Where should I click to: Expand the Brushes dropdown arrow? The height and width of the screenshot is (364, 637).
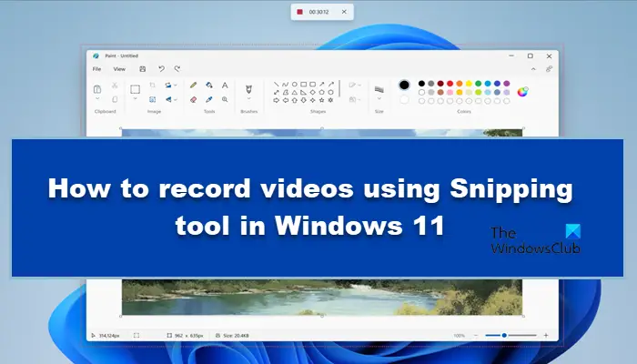point(248,98)
